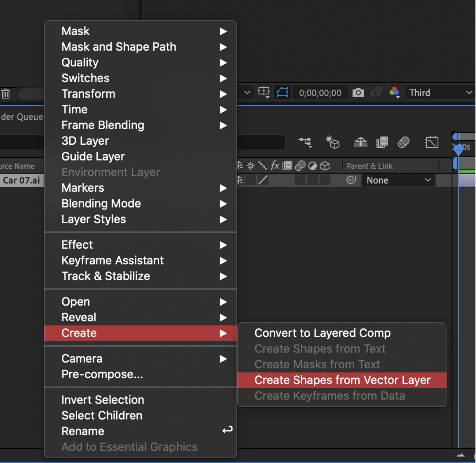The height and width of the screenshot is (463, 476).
Task: Toggle Adjustment Layer switch for Car 07.ai
Action: (x=312, y=180)
